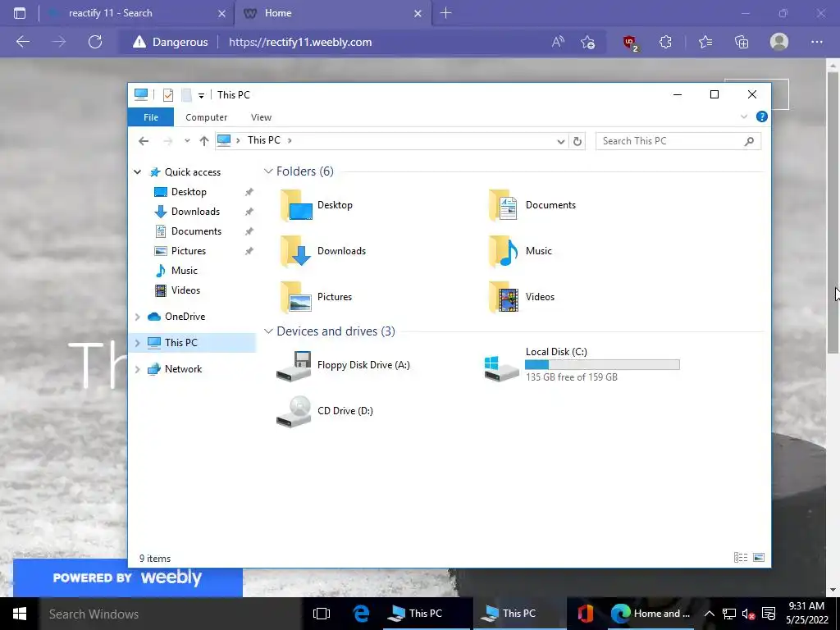Open Customize Quick Access Toolbar dropdown

pyautogui.click(x=201, y=96)
